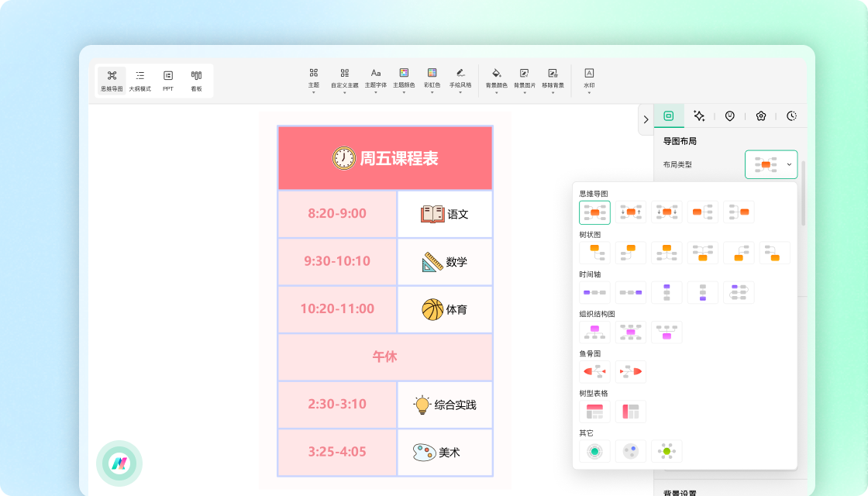Select vertical timeline with root at bottom
868x496 pixels.
point(702,292)
